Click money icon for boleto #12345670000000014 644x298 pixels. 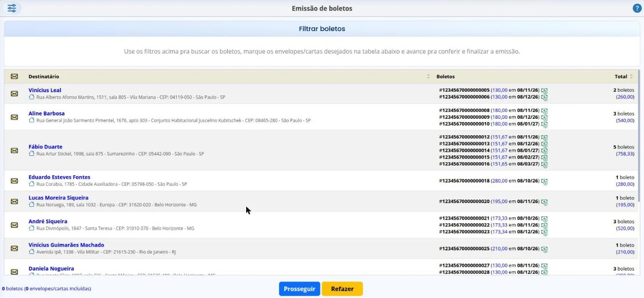(545, 151)
